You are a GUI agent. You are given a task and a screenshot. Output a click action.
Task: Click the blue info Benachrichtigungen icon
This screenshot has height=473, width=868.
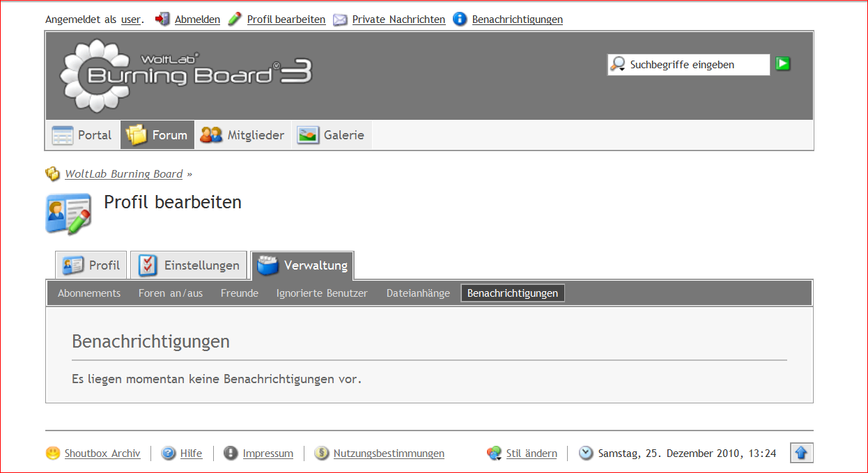coord(460,20)
